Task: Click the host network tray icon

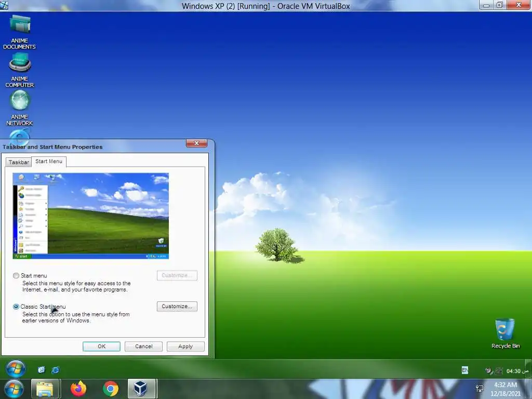Action: point(480,389)
